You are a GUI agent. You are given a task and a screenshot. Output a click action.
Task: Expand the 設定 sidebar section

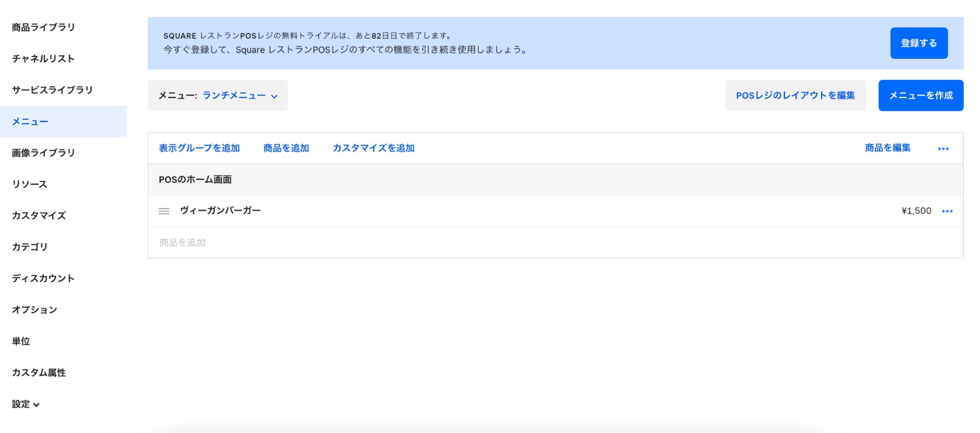pos(25,404)
